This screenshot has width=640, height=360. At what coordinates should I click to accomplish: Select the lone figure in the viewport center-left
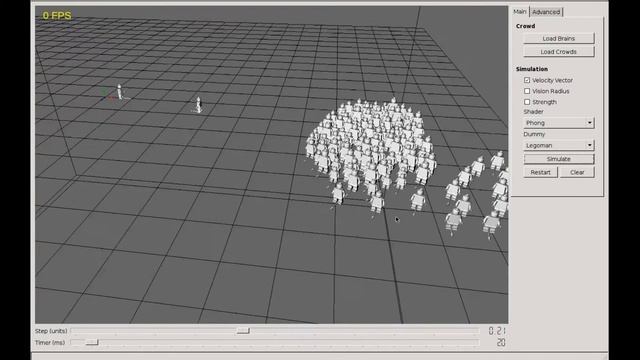click(x=198, y=105)
